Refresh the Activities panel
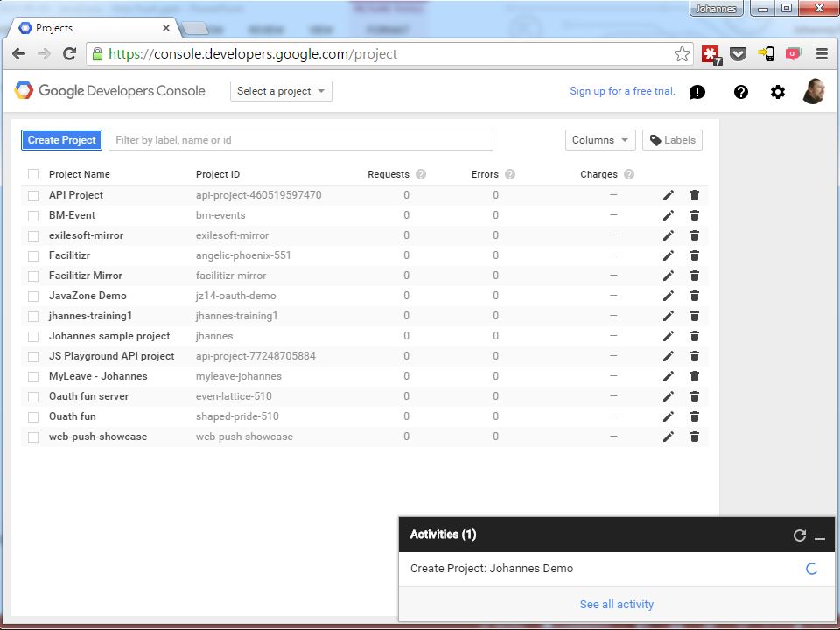The height and width of the screenshot is (630, 840). coord(799,535)
